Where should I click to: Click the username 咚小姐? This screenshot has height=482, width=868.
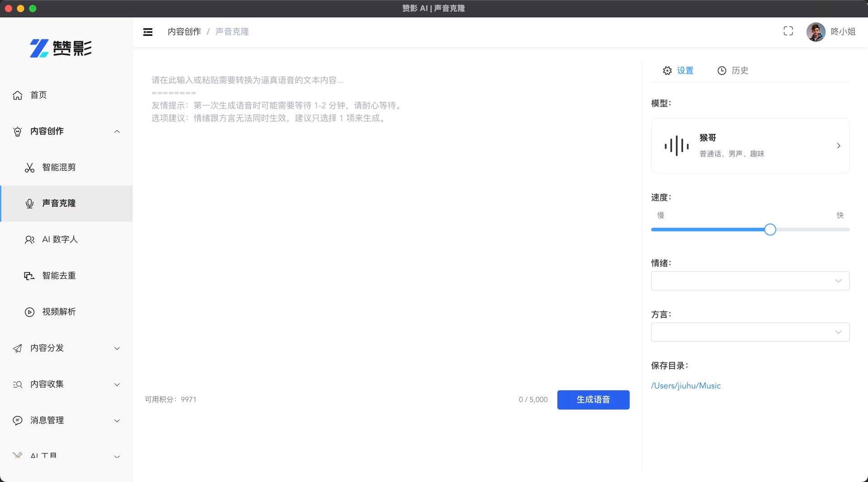click(x=843, y=32)
